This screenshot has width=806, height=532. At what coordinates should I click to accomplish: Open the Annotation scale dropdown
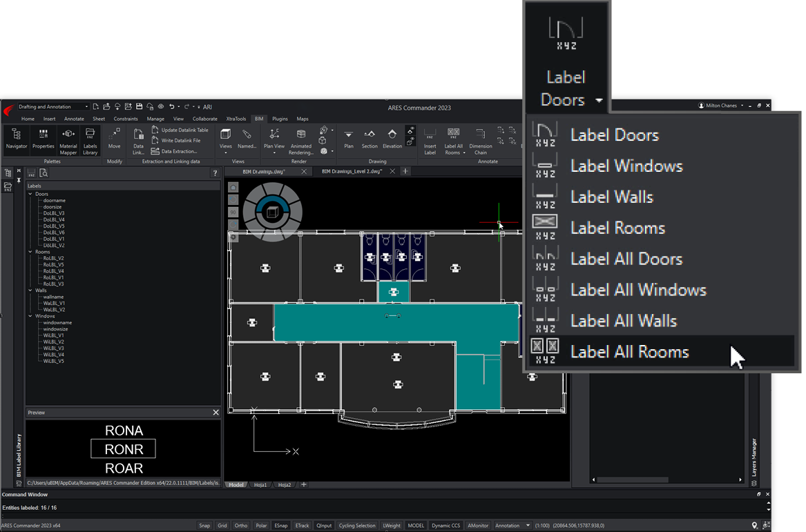coord(512,525)
